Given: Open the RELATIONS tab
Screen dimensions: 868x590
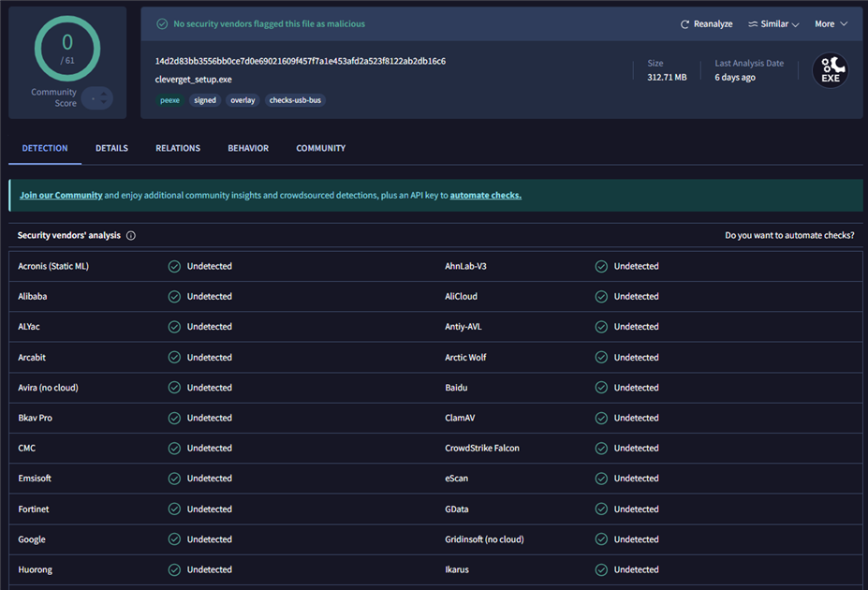Looking at the screenshot, I should 178,148.
